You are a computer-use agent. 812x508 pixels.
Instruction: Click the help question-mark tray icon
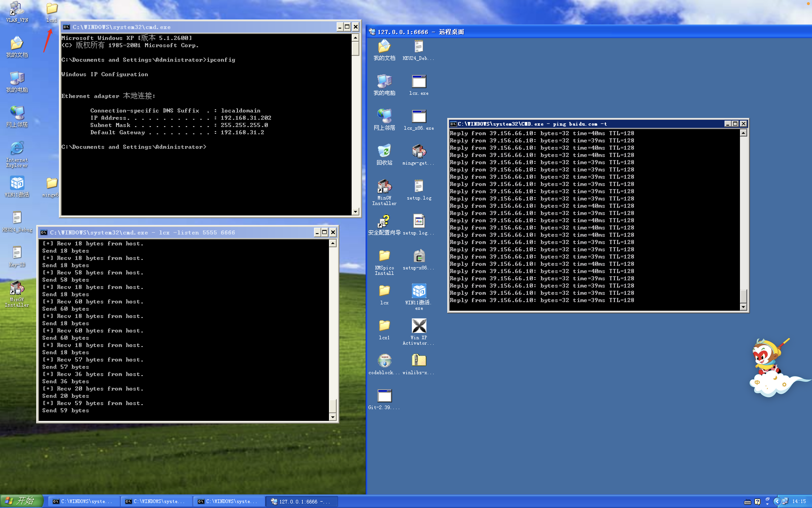pos(757,502)
